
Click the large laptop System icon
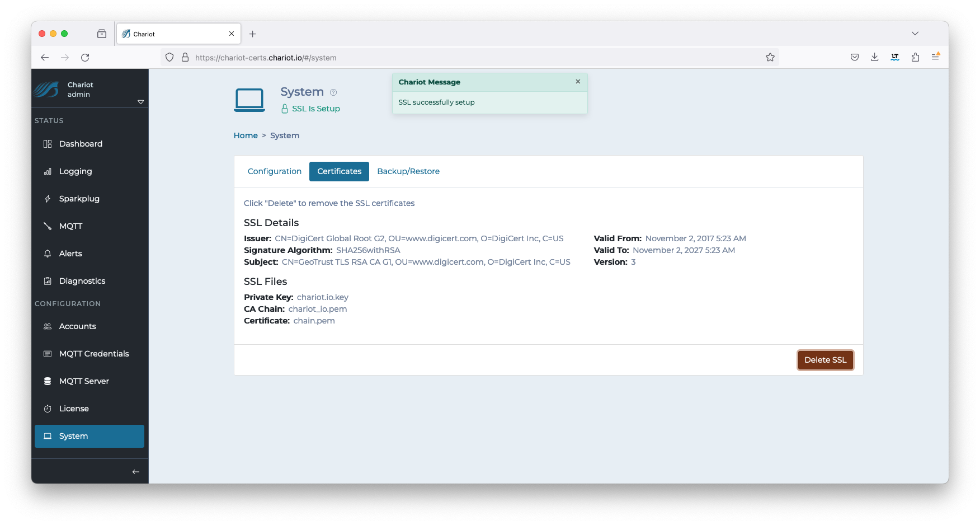click(x=249, y=100)
